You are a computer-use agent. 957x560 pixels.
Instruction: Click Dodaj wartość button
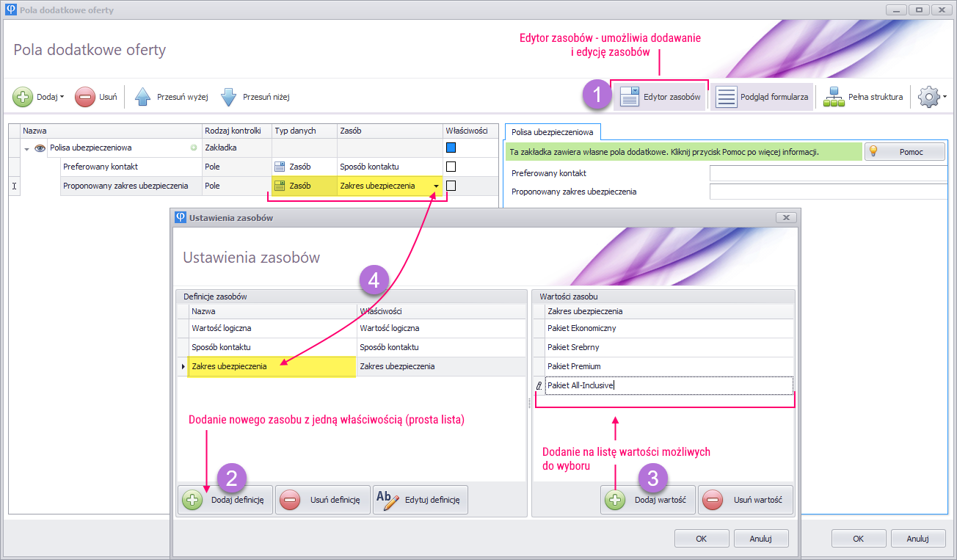click(x=648, y=500)
